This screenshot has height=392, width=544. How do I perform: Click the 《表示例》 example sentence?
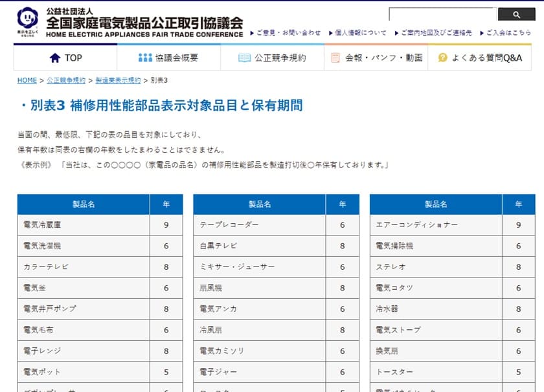pos(203,165)
